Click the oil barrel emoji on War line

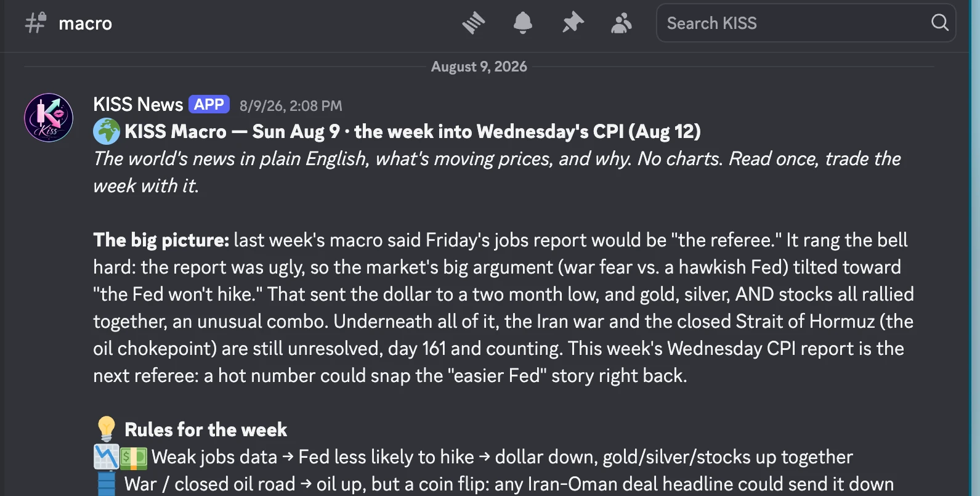107,484
